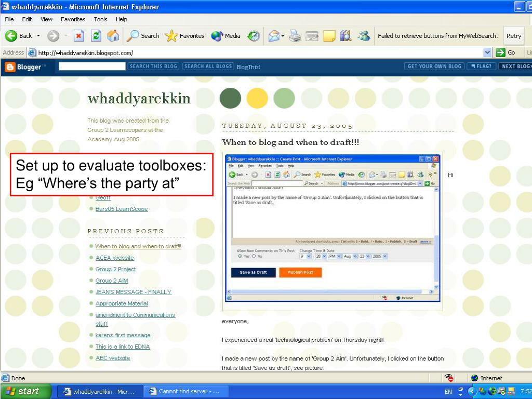Open the Search toolbar button
This screenshot has height=399, width=532.
point(142,36)
